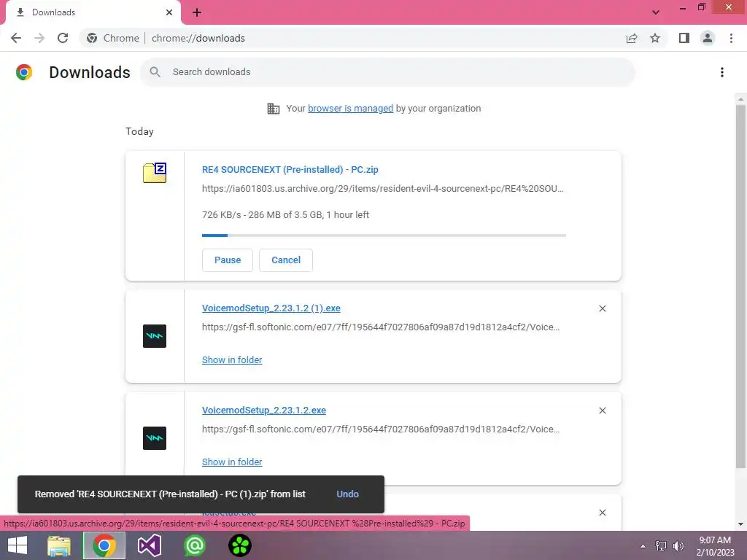Open the 'browser is managed' link
This screenshot has width=747, height=560.
coord(350,109)
